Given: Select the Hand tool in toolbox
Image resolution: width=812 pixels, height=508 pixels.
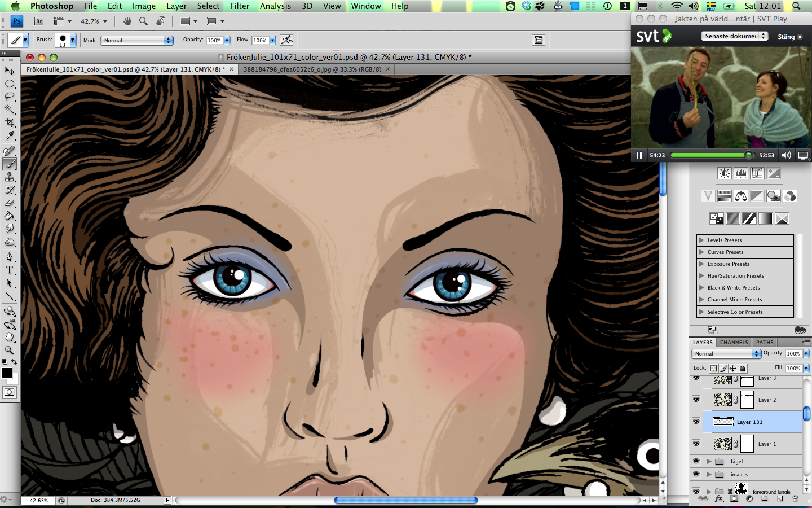Looking at the screenshot, I should point(10,338).
